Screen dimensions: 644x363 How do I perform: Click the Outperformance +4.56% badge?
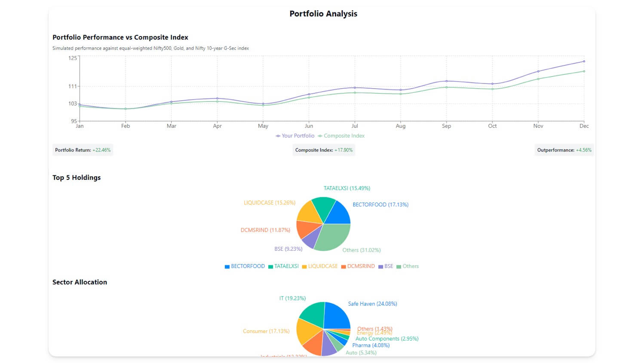[x=564, y=150]
